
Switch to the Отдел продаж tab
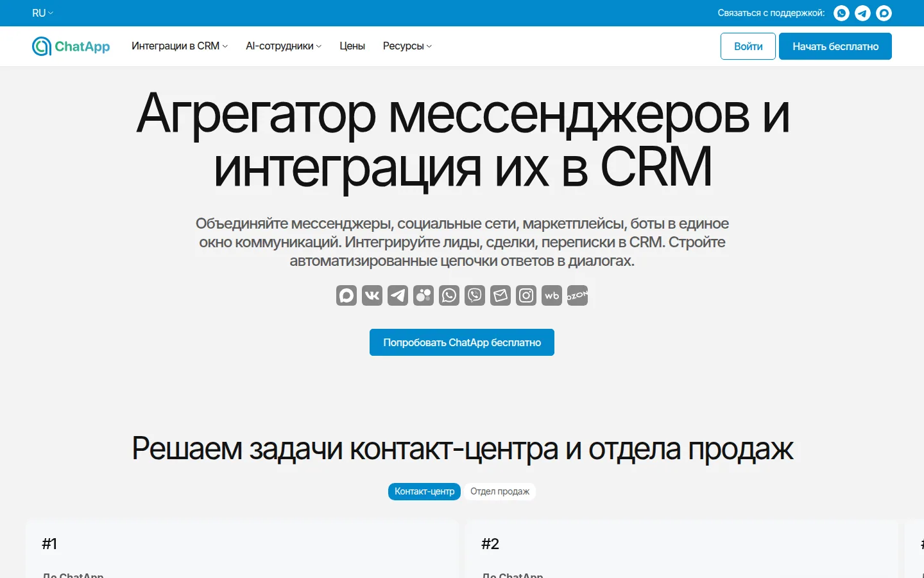click(500, 491)
